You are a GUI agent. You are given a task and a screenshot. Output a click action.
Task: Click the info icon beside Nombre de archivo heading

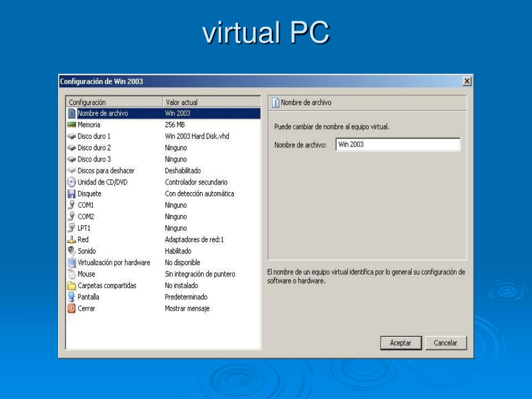click(x=275, y=103)
